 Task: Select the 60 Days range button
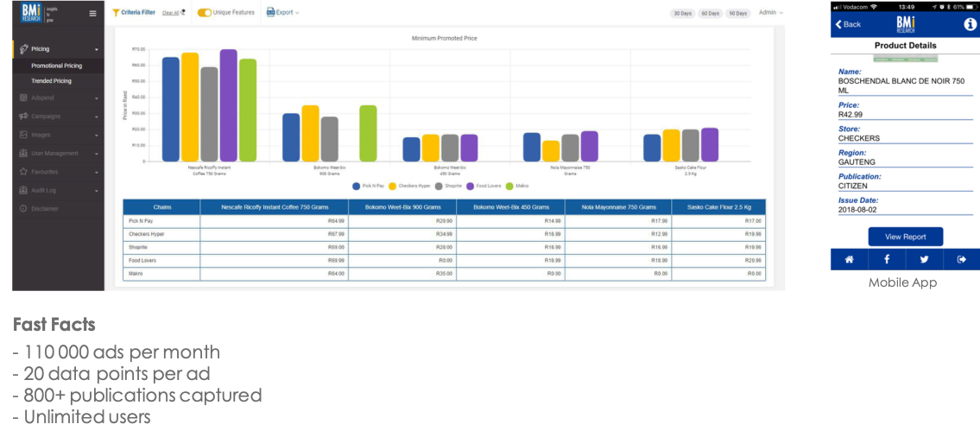710,13
